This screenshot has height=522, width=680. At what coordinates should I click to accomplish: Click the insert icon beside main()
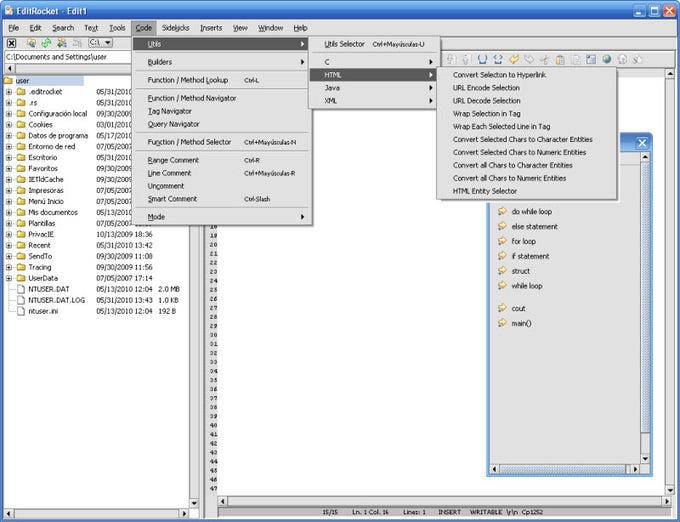tap(502, 323)
